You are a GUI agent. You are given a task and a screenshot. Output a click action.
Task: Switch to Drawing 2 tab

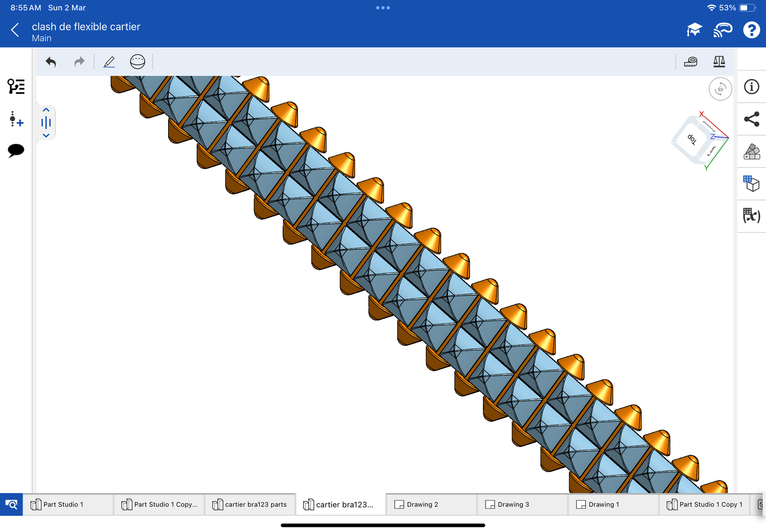(x=422, y=504)
